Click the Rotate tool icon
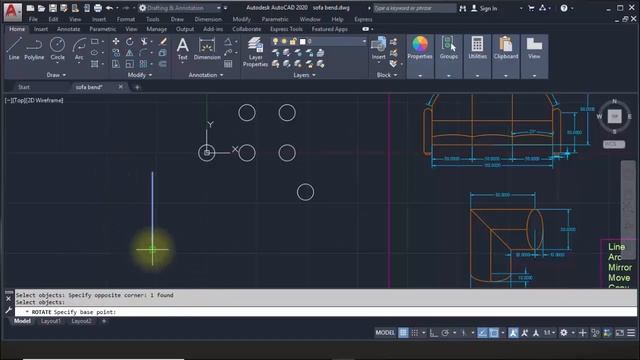Viewport: 640px width, 360px height. (129, 42)
